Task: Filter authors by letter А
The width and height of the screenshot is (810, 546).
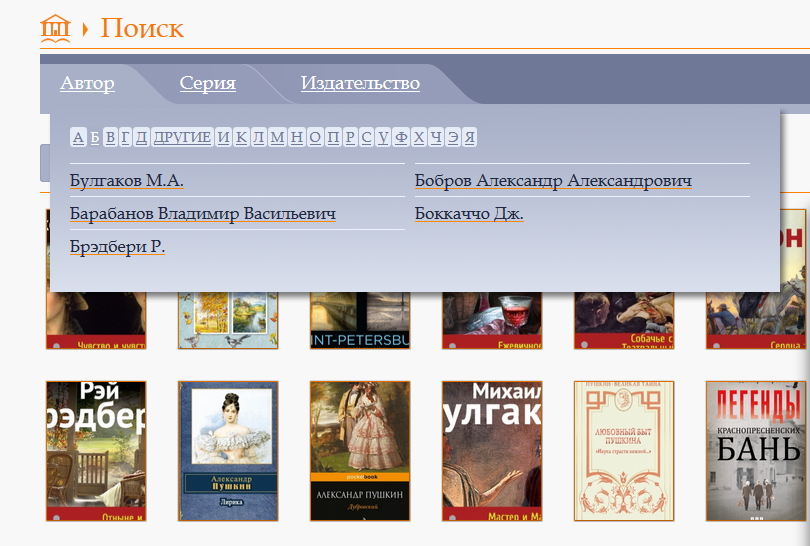Action: coord(78,137)
